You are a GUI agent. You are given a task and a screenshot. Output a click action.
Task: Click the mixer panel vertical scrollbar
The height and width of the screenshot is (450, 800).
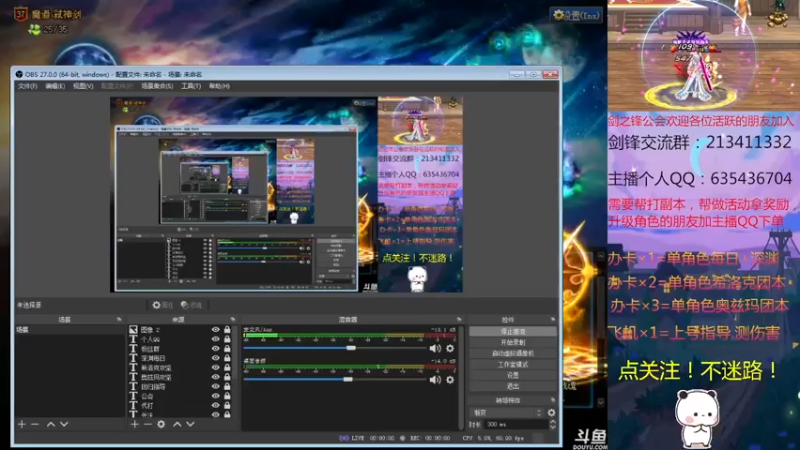point(462,377)
